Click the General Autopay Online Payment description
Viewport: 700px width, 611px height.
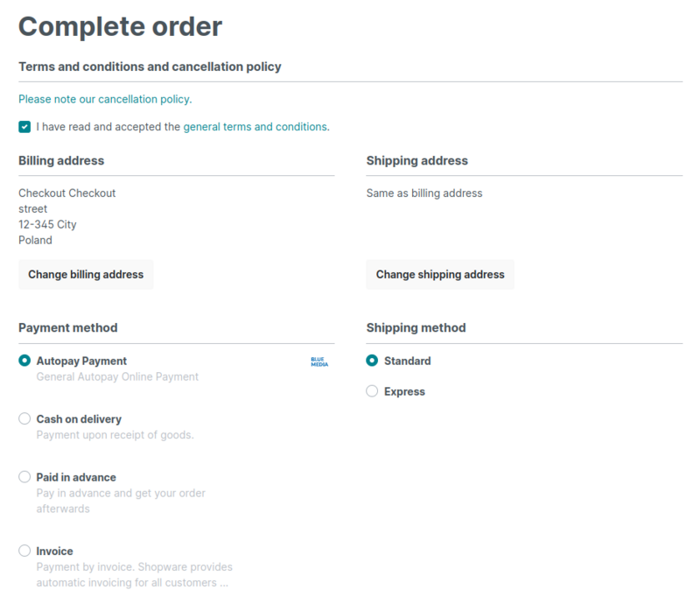[117, 377]
